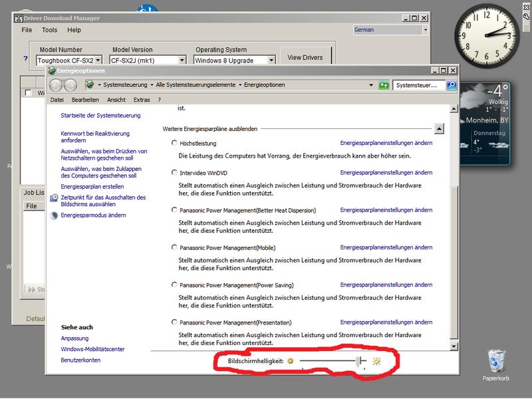Viewport: 532px width, 399px height.
Task: Change plan settings for Höchstleistung
Action: [x=386, y=143]
